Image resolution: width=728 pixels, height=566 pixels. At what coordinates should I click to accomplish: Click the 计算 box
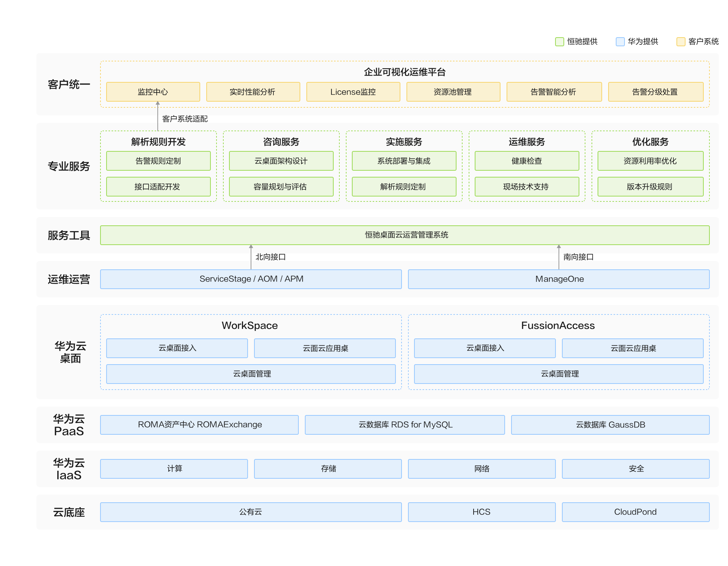pyautogui.click(x=174, y=469)
